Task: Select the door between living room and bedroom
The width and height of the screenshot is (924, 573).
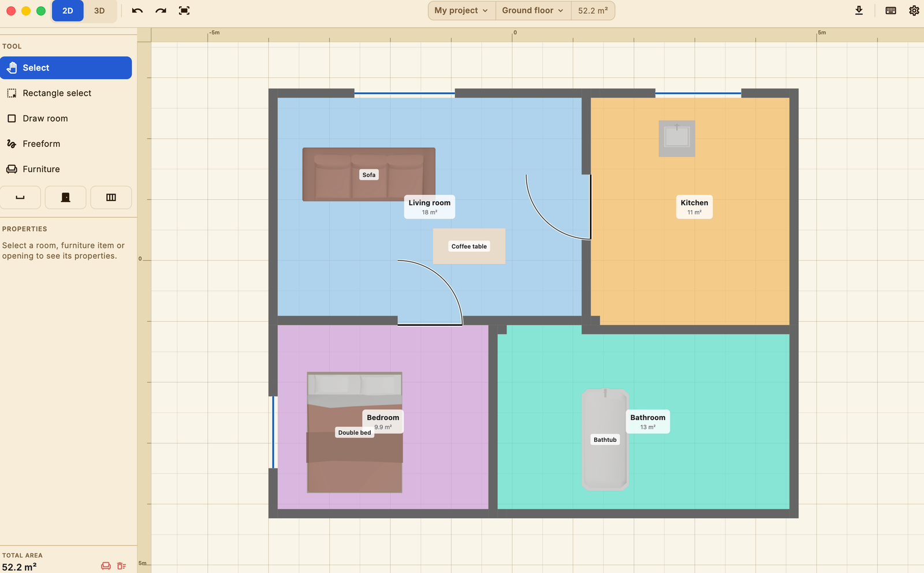Action: [430, 292]
